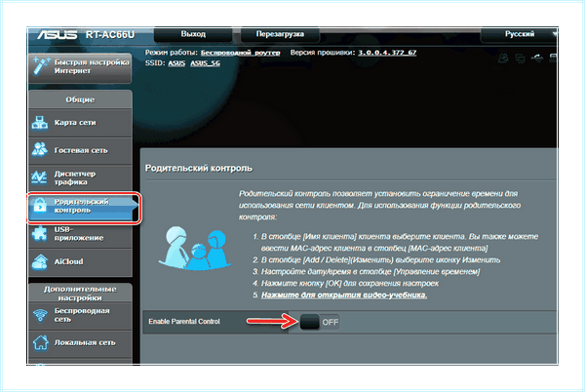Click the Локальная сеть house icon
Screen dimensions: 585x392
pos(40,342)
